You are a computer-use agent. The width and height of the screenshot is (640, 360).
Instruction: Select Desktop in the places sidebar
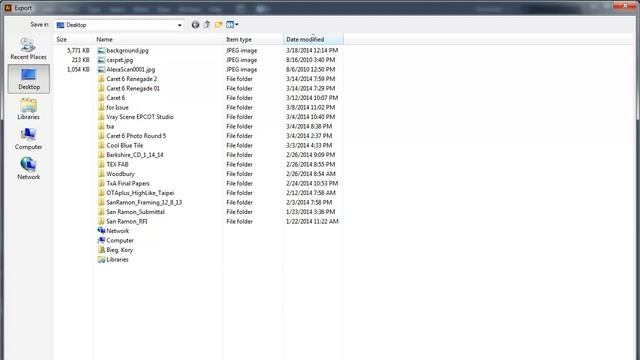[29, 79]
